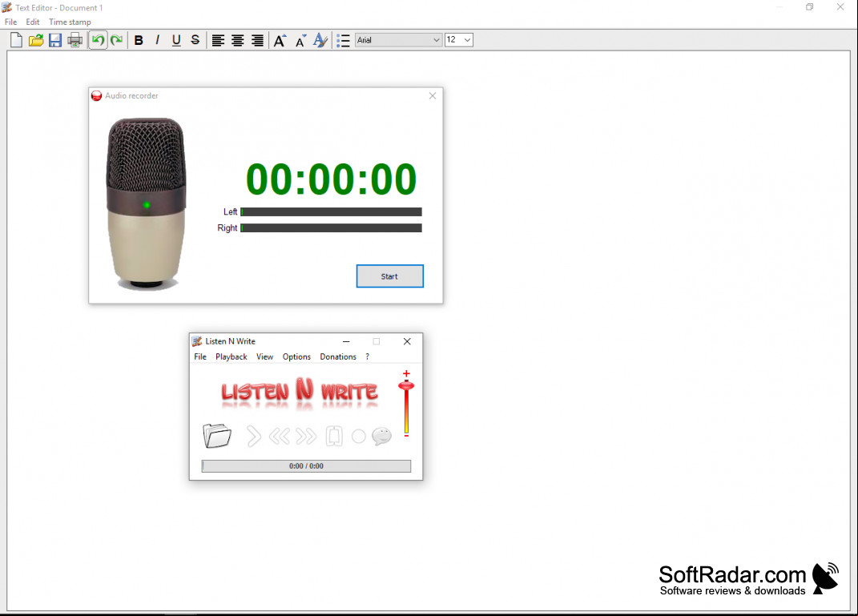
Task: Fast-forward the audio in Listen N Write
Action: tap(306, 436)
